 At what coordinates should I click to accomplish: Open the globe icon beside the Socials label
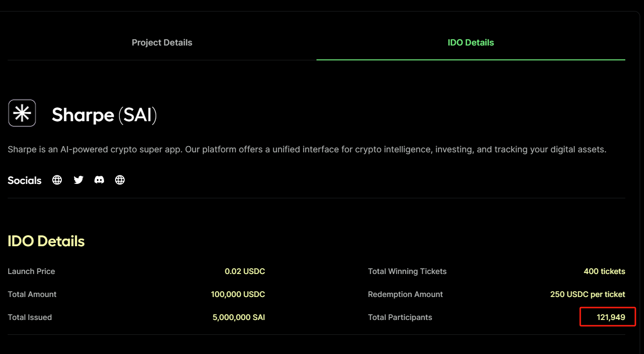coord(57,180)
